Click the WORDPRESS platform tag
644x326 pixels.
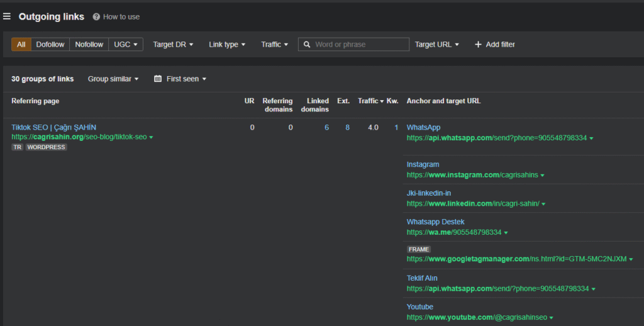(46, 147)
